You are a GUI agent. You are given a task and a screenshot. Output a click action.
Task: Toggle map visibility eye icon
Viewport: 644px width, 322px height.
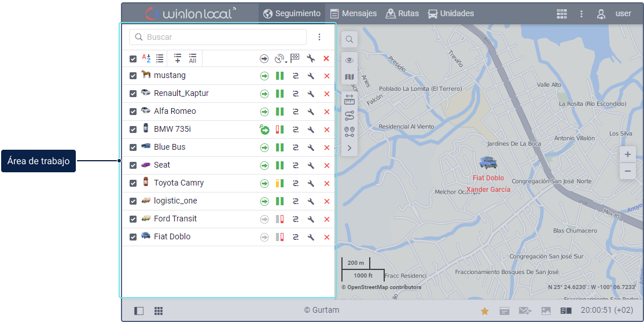tap(349, 60)
